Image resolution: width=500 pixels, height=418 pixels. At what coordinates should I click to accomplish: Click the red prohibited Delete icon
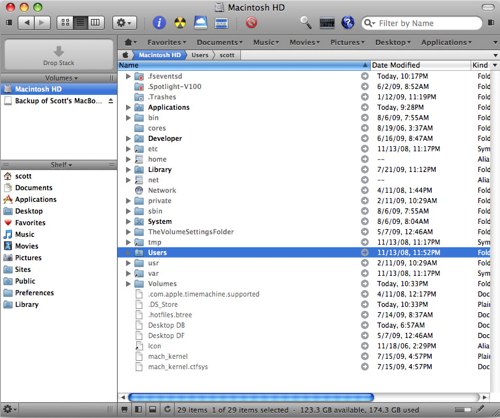(252, 23)
